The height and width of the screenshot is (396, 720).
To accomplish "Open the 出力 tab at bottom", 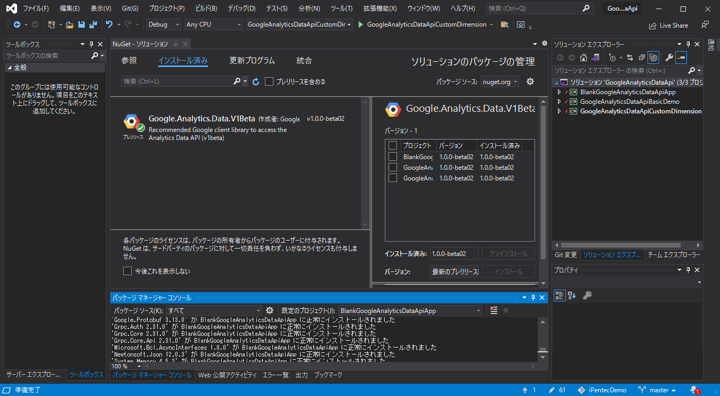I will pos(302,375).
